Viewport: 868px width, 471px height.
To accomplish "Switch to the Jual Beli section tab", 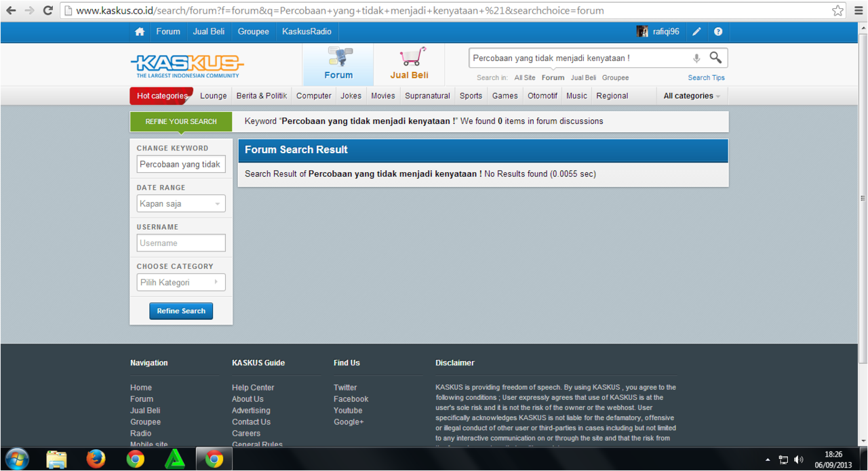I will (410, 65).
